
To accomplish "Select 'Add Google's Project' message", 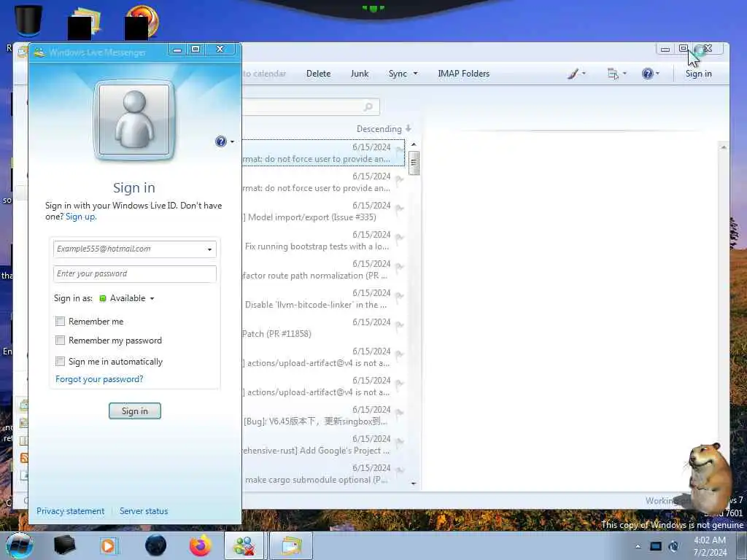I will click(323, 445).
